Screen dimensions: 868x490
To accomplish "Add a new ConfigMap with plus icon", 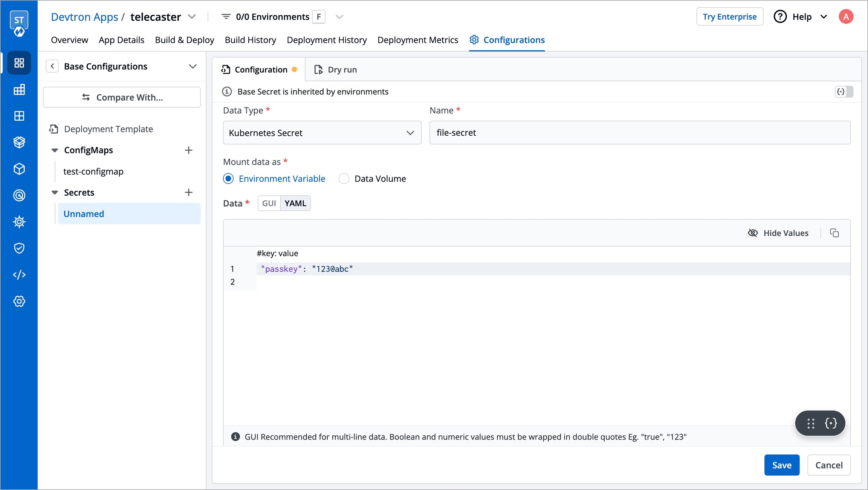I will (x=189, y=150).
